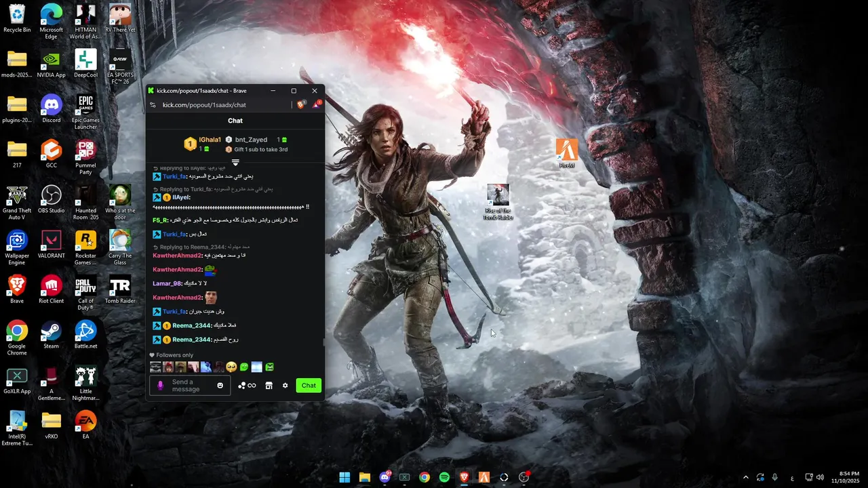The width and height of the screenshot is (868, 488).
Task: Open File Explorer from taskbar
Action: click(365, 477)
